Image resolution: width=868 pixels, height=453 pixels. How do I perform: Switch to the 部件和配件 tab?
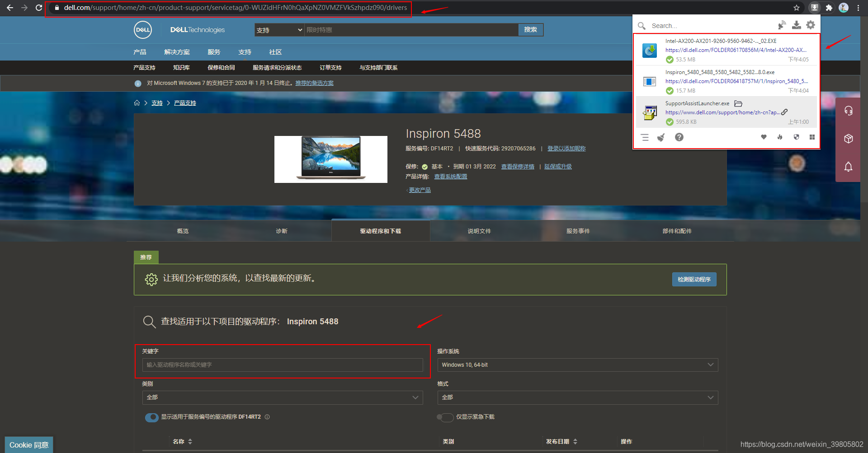tap(677, 231)
